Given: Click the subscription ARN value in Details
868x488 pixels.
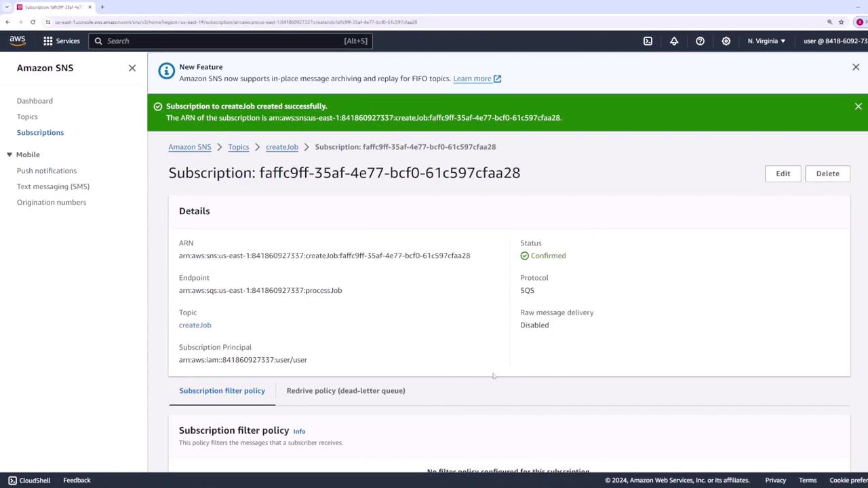Looking at the screenshot, I should point(324,256).
